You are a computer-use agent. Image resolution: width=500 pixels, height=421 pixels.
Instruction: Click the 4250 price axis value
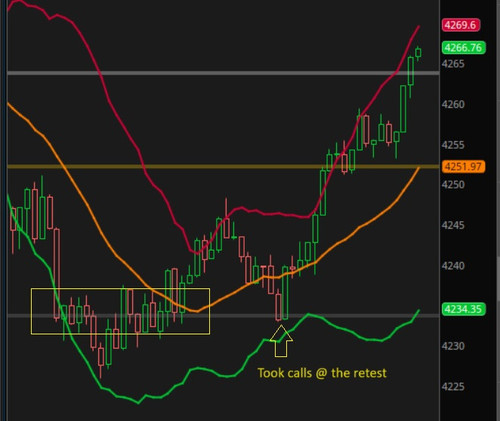tap(453, 184)
